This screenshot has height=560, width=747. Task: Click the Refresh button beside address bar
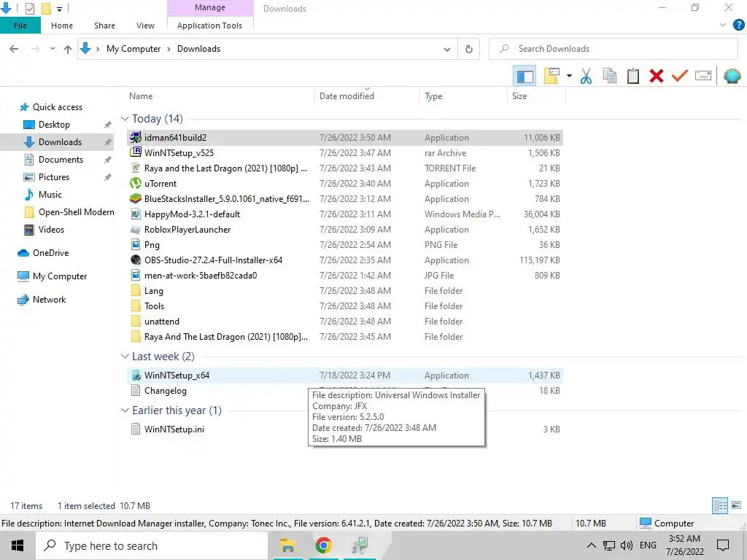[x=469, y=49]
